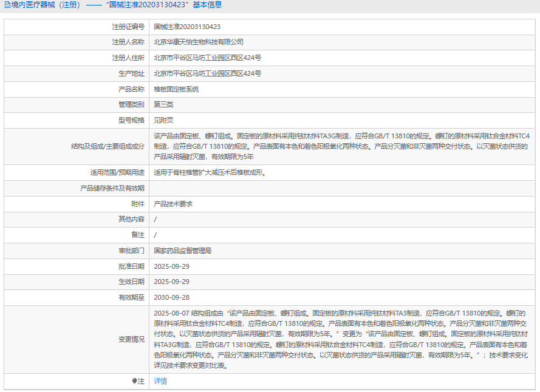Click the 适用范围/预期用途 description text

(x=210, y=173)
